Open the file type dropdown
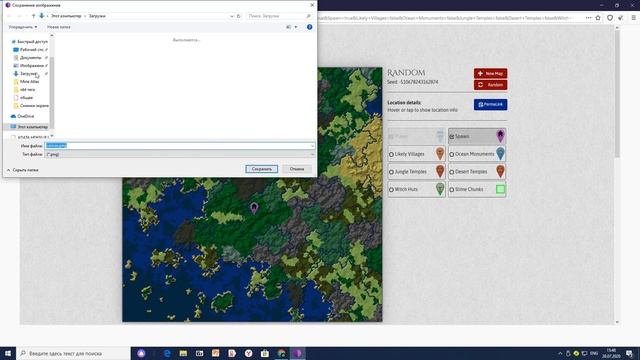 (180, 155)
